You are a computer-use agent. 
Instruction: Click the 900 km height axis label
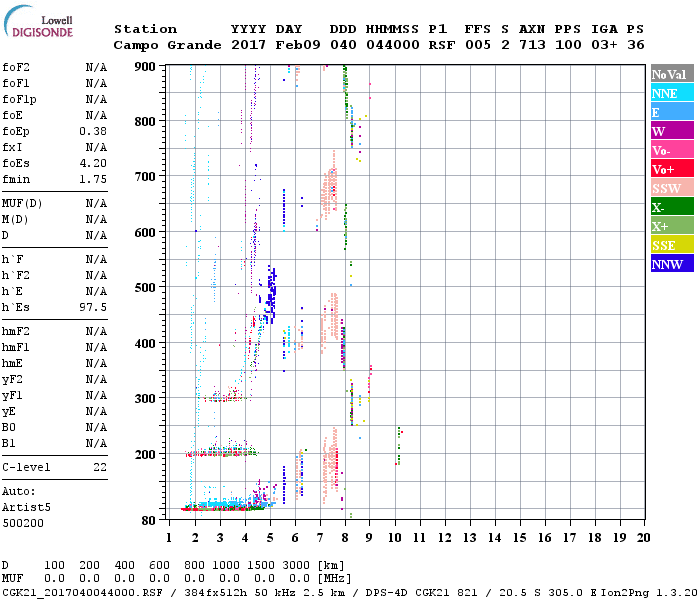pyautogui.click(x=146, y=66)
